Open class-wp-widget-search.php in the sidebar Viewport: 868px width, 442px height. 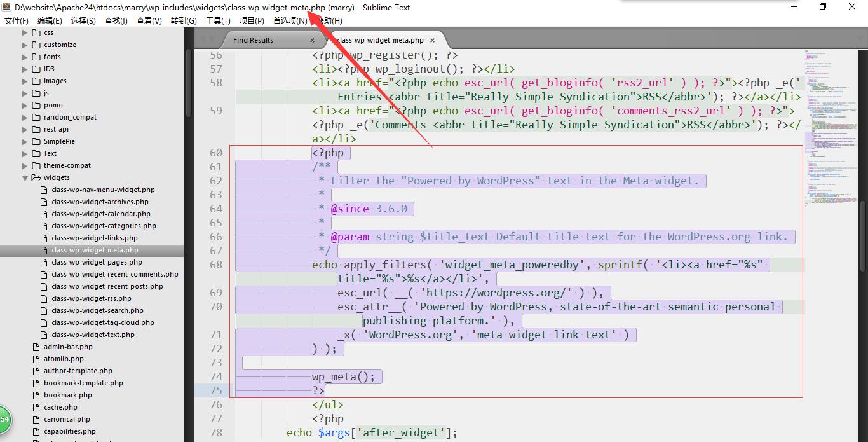click(x=97, y=311)
